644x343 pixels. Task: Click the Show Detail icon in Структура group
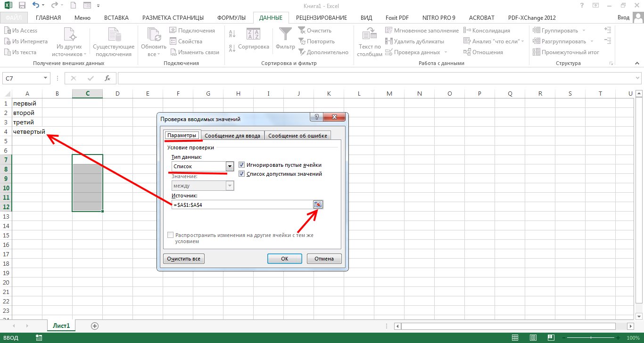[607, 30]
